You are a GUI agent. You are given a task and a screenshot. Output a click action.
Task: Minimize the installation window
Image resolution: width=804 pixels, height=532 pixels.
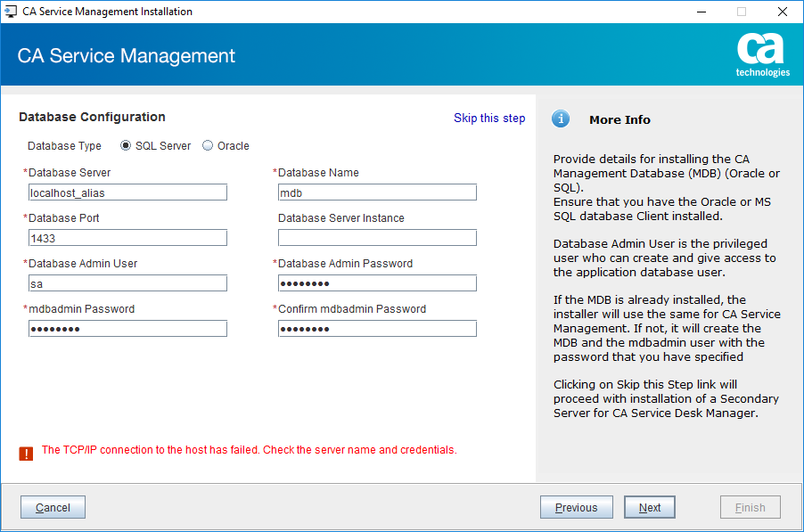(x=701, y=12)
